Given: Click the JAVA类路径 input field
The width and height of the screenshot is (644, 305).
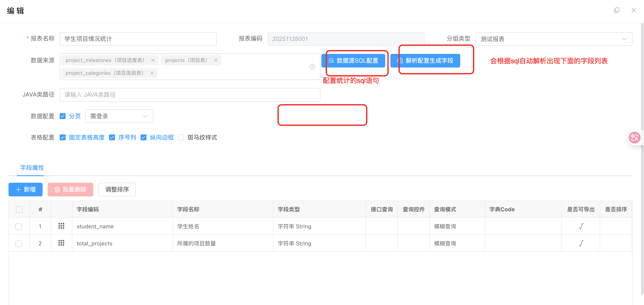Looking at the screenshot, I should coord(190,95).
